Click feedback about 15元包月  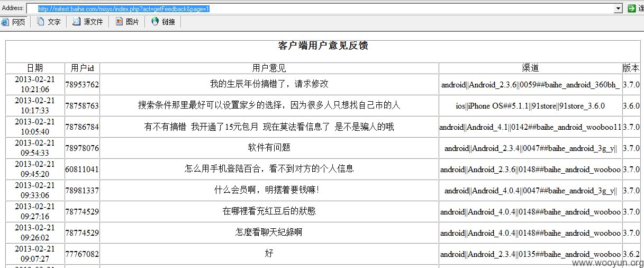tap(269, 126)
